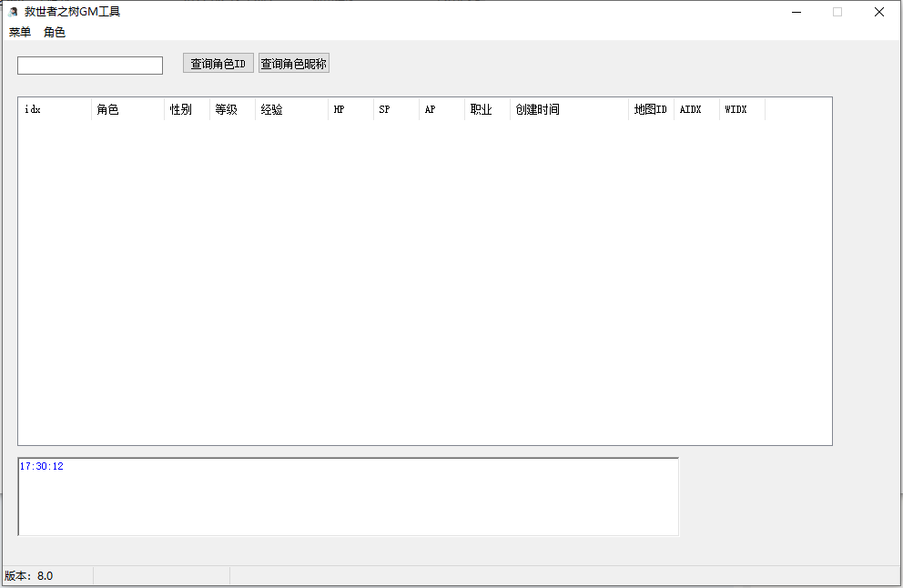Minimize the GM tool window
This screenshot has width=903, height=588.
click(796, 12)
